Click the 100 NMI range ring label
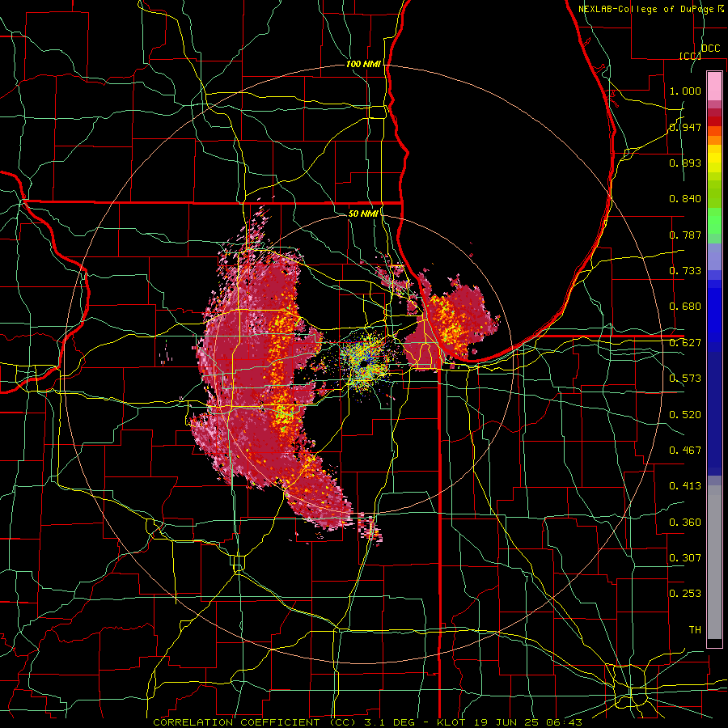Viewport: 728px width, 728px height. coord(363,64)
